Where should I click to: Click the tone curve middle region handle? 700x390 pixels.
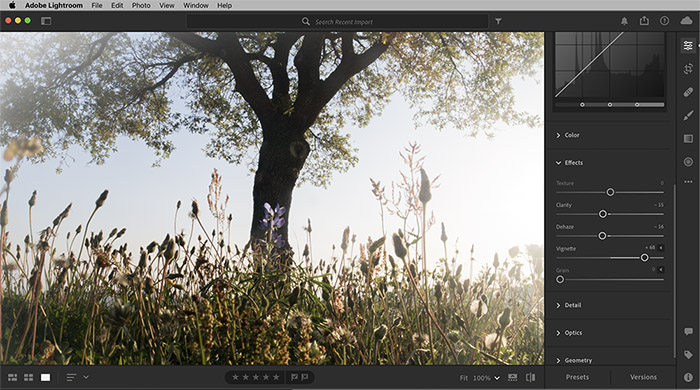[x=610, y=105]
